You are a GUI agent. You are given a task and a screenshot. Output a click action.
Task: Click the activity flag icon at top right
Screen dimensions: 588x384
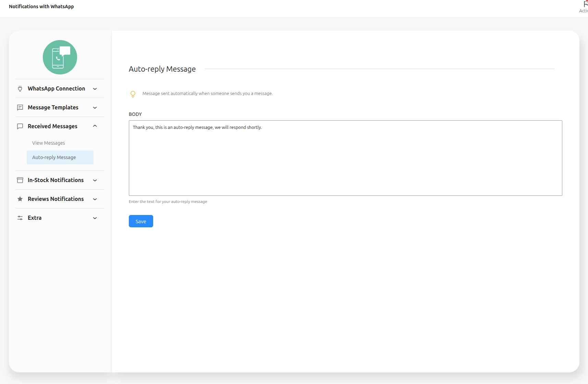(585, 4)
